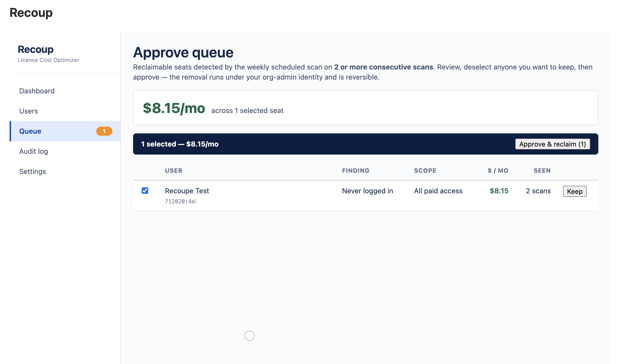Viewport: 618px width, 364px height.
Task: Click the $ / MO column header
Action: (498, 170)
